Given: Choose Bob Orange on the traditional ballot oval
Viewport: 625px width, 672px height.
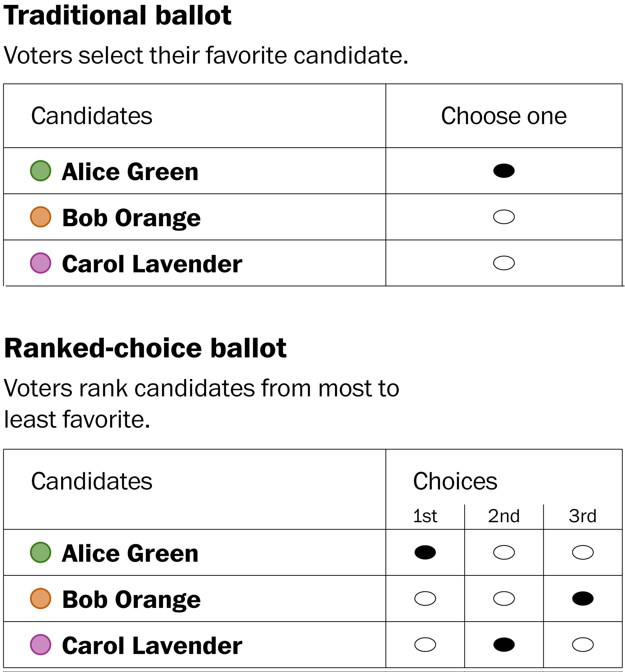Looking at the screenshot, I should pyautogui.click(x=504, y=217).
